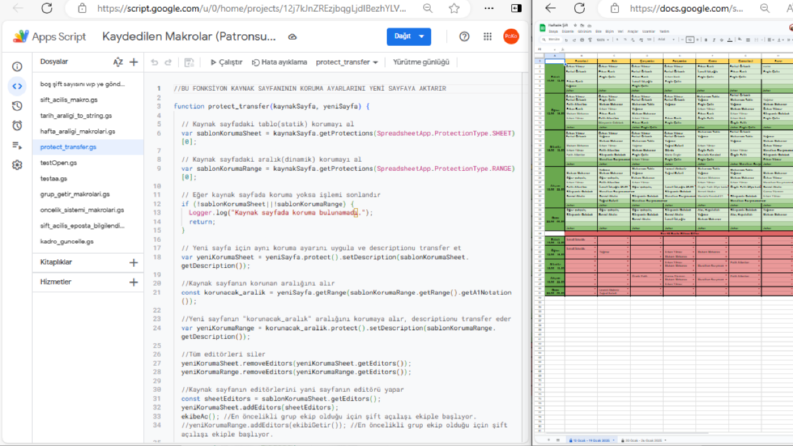
Task: Click the Çalıştır run button
Action: pyautogui.click(x=226, y=62)
